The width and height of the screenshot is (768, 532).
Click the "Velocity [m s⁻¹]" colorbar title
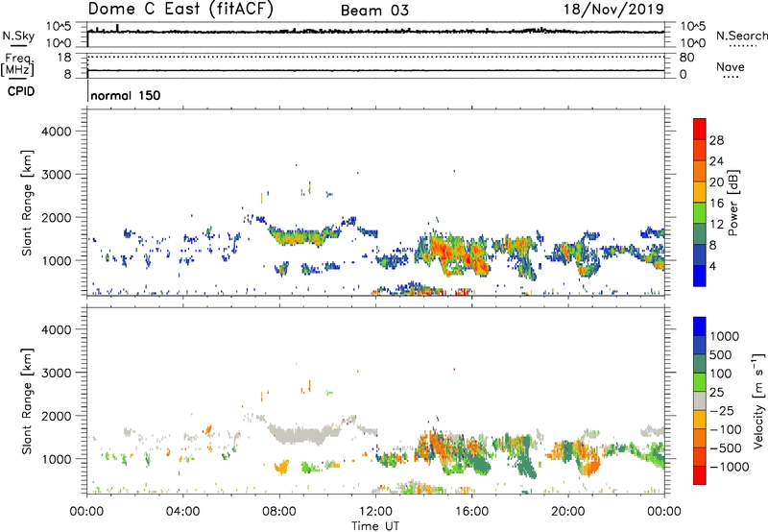758,400
